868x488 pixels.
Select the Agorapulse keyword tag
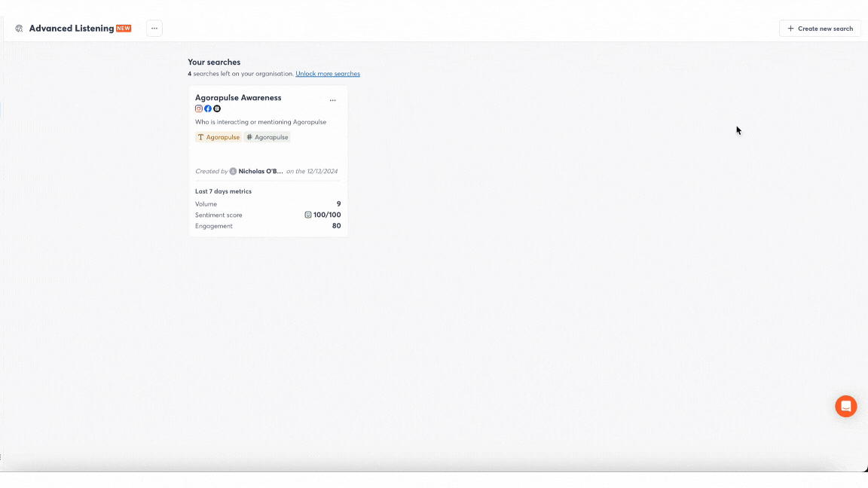click(219, 137)
